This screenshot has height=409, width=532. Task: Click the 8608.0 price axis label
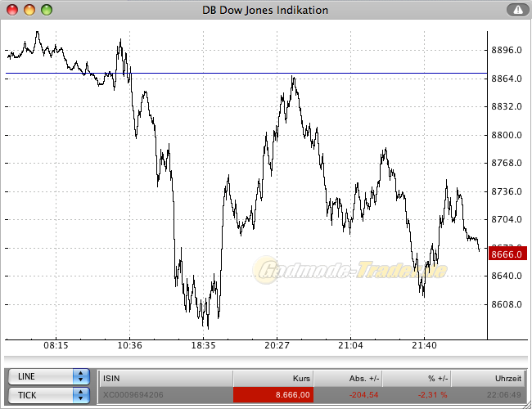[507, 304]
